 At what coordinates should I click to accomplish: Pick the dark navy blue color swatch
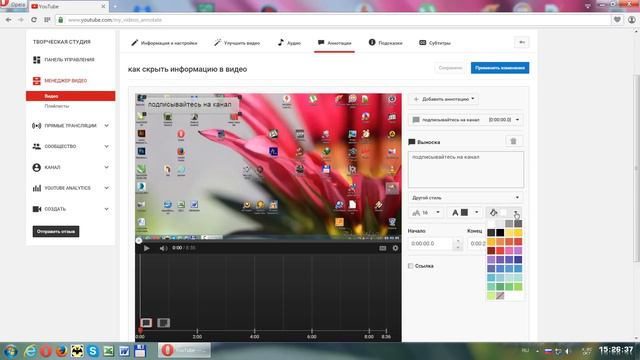tap(518, 260)
